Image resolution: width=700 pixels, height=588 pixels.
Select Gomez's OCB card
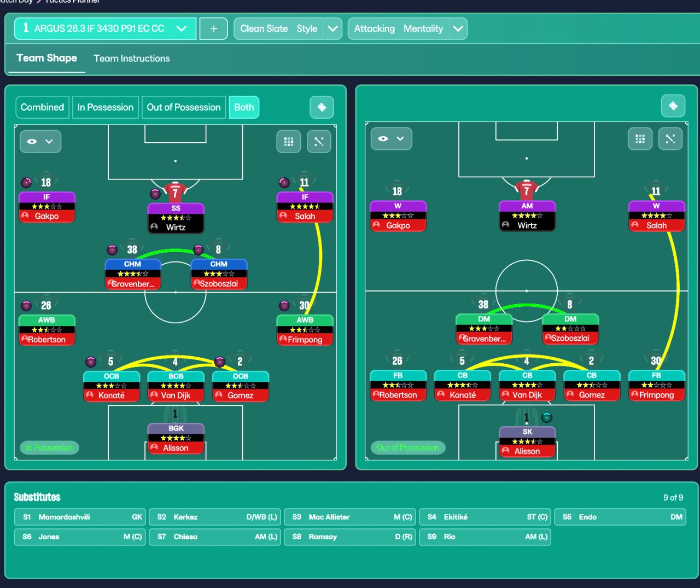241,386
